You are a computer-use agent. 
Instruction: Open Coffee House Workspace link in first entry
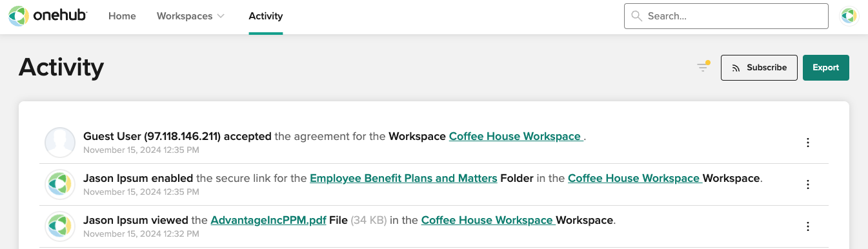point(516,137)
